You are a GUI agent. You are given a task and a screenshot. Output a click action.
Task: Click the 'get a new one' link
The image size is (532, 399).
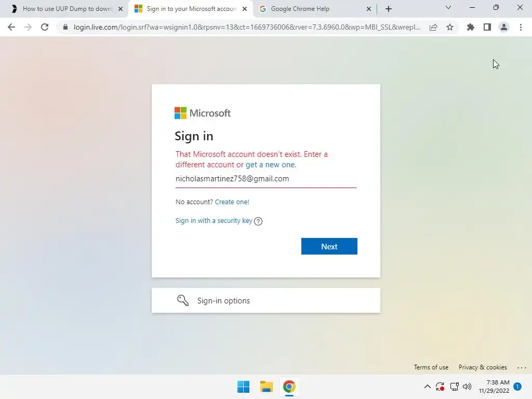coord(270,165)
